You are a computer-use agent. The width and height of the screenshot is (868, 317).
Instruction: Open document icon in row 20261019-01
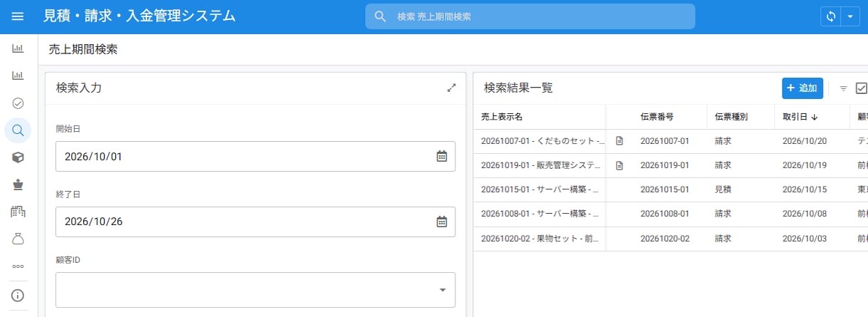pos(619,165)
